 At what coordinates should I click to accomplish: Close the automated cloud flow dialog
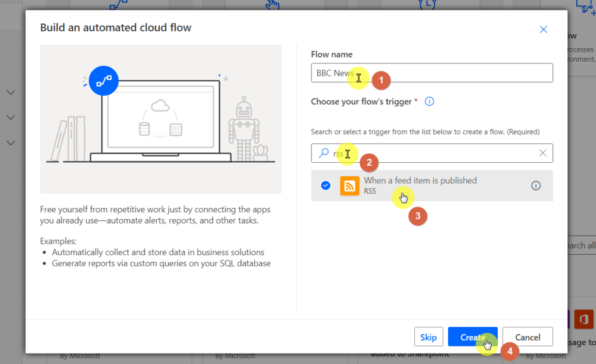click(543, 30)
